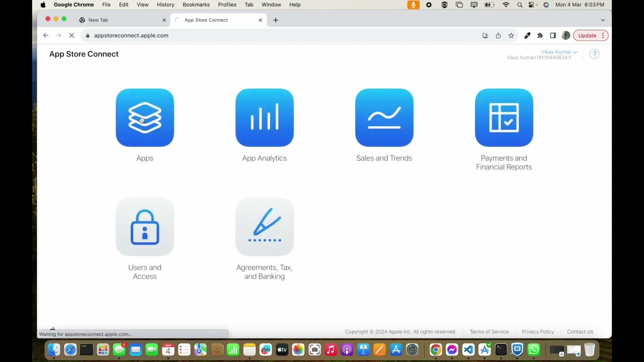Stop page loading with the X button
644x362 pixels.
tap(71, 35)
